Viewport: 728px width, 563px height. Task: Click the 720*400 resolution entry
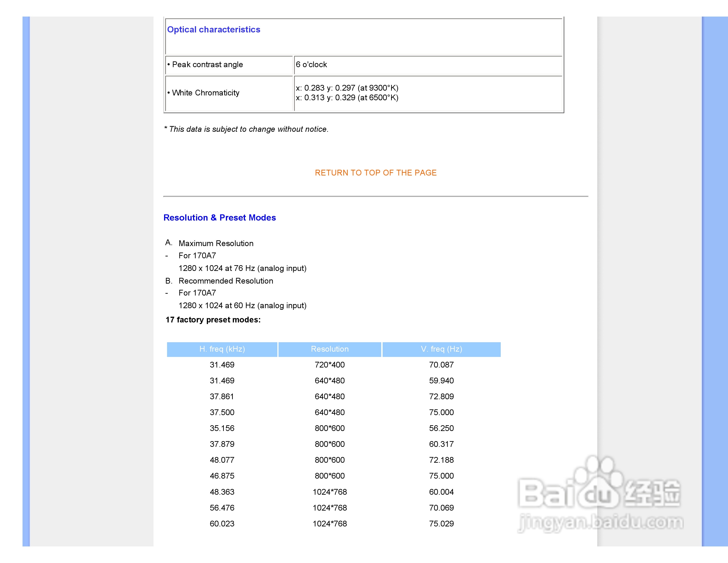pos(330,365)
